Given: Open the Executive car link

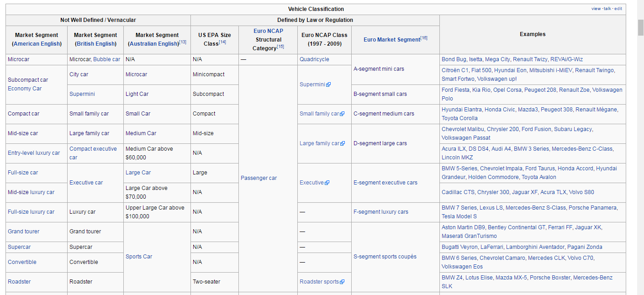Looking at the screenshot, I should pos(86,183).
